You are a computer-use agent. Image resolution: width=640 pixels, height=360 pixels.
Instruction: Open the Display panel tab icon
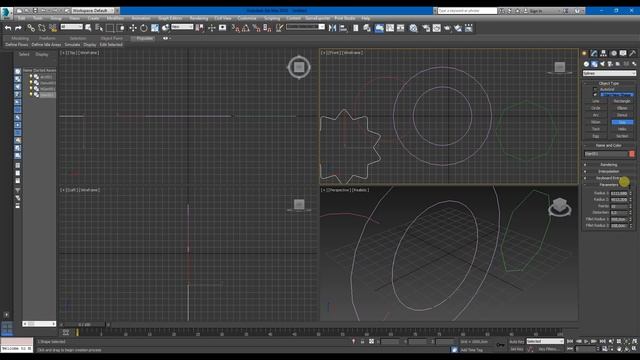pyautogui.click(x=623, y=53)
